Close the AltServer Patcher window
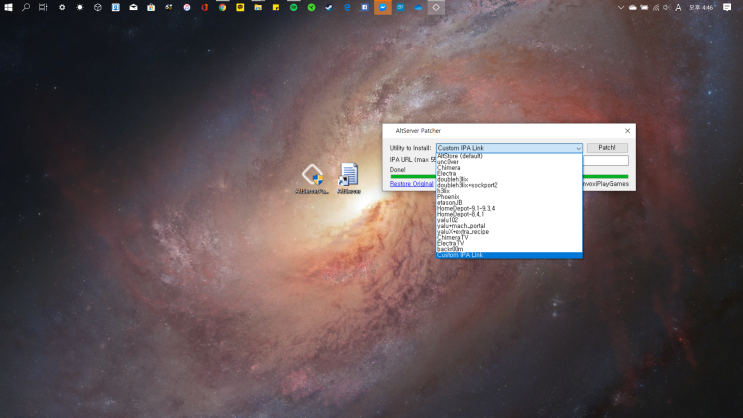The image size is (743, 418). [x=627, y=131]
